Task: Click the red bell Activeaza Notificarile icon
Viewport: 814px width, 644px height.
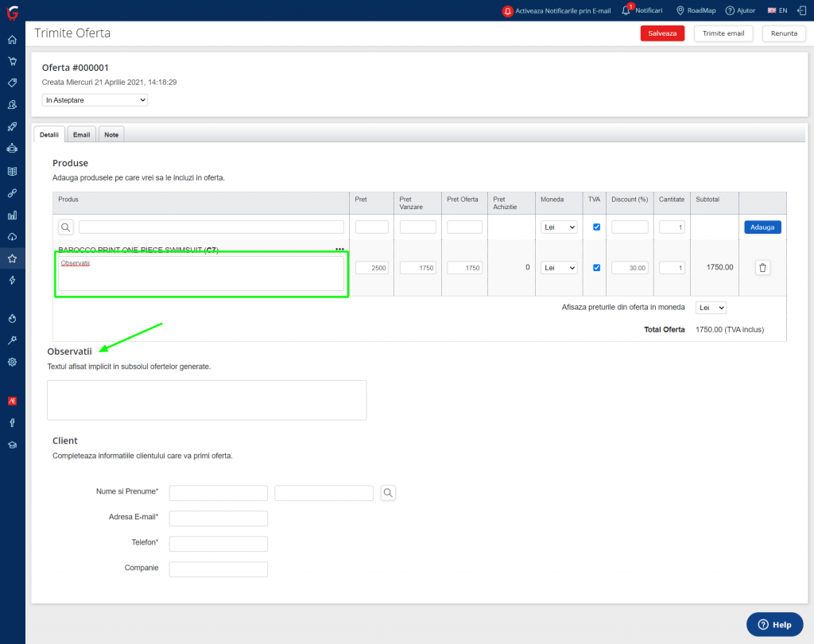Action: (508, 11)
